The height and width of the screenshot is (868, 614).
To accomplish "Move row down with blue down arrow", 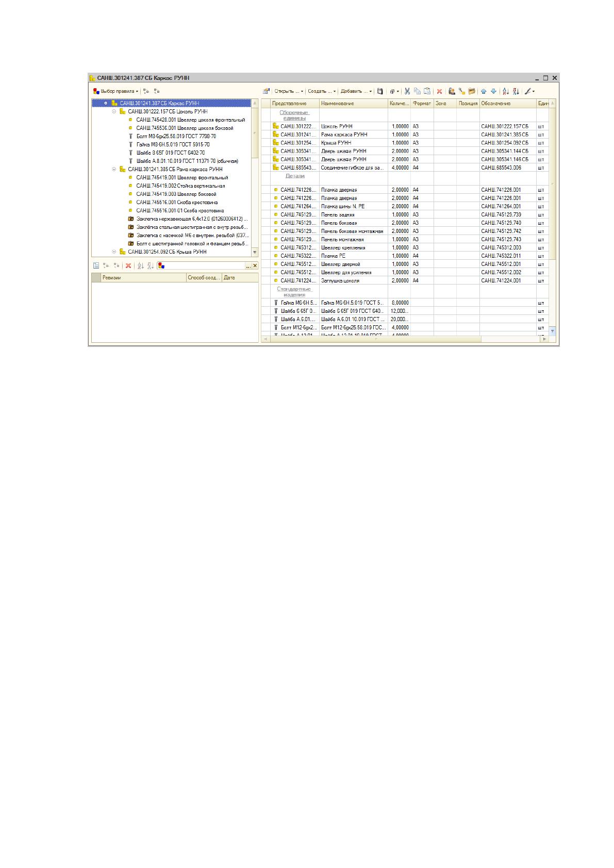I will (493, 91).
